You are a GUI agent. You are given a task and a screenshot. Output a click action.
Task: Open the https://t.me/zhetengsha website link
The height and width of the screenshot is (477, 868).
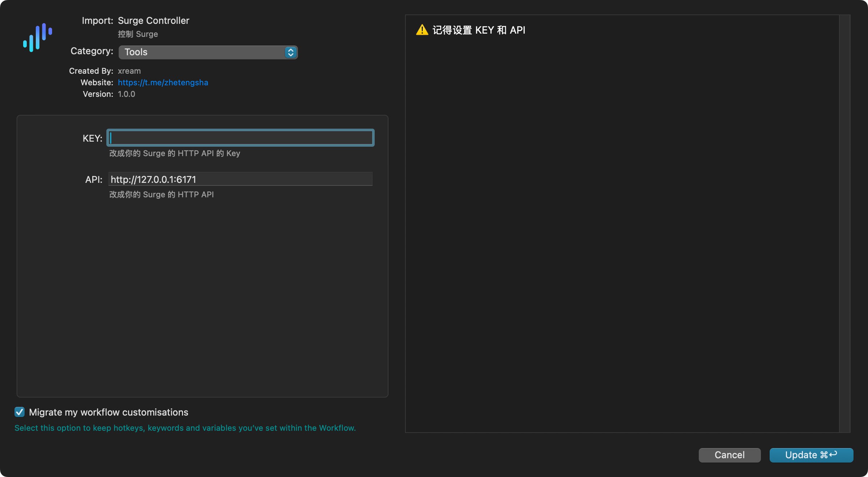(x=163, y=82)
